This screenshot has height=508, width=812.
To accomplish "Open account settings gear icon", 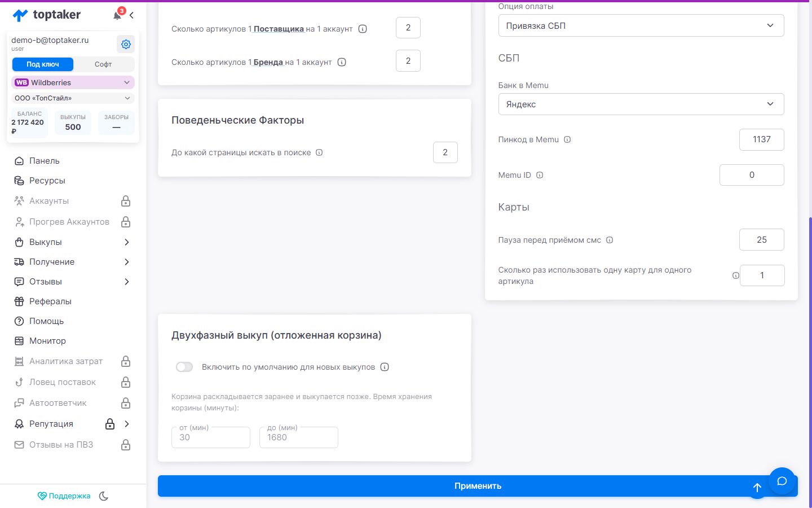I will [126, 44].
